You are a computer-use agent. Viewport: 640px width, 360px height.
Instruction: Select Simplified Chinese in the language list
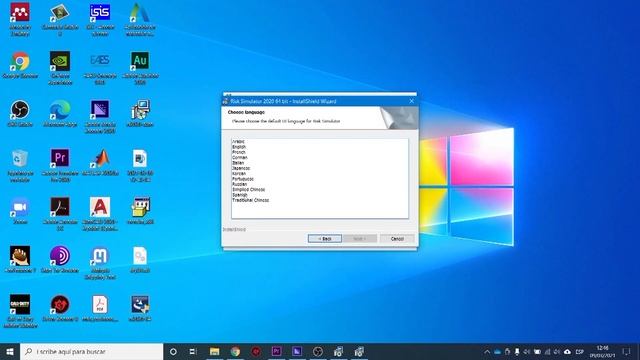[249, 189]
